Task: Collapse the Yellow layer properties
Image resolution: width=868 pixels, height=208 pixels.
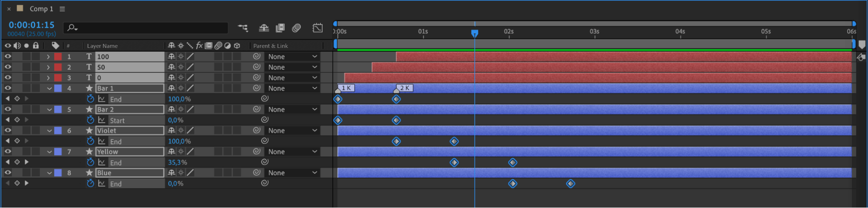Action: tap(50, 152)
